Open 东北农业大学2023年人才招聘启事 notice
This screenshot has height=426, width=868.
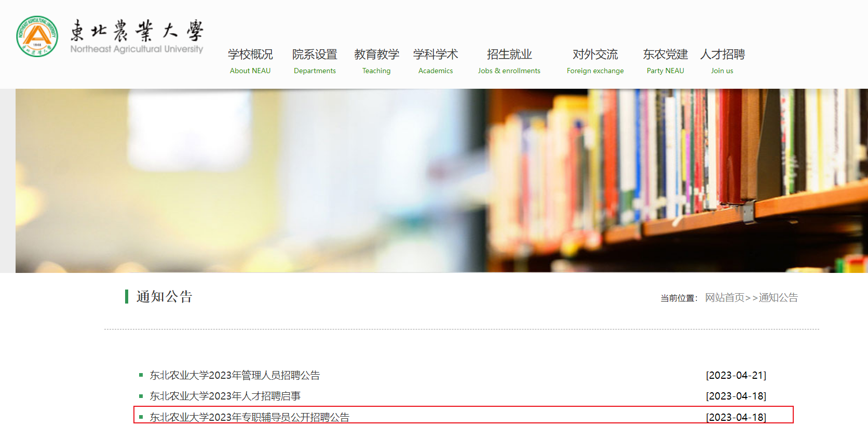pyautogui.click(x=225, y=396)
